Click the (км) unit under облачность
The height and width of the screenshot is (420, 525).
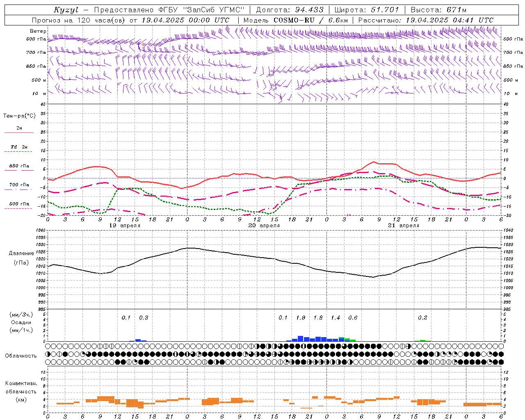click(x=21, y=399)
